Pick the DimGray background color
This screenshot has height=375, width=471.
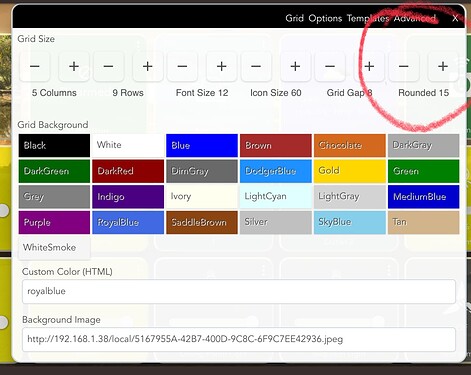pyautogui.click(x=202, y=171)
